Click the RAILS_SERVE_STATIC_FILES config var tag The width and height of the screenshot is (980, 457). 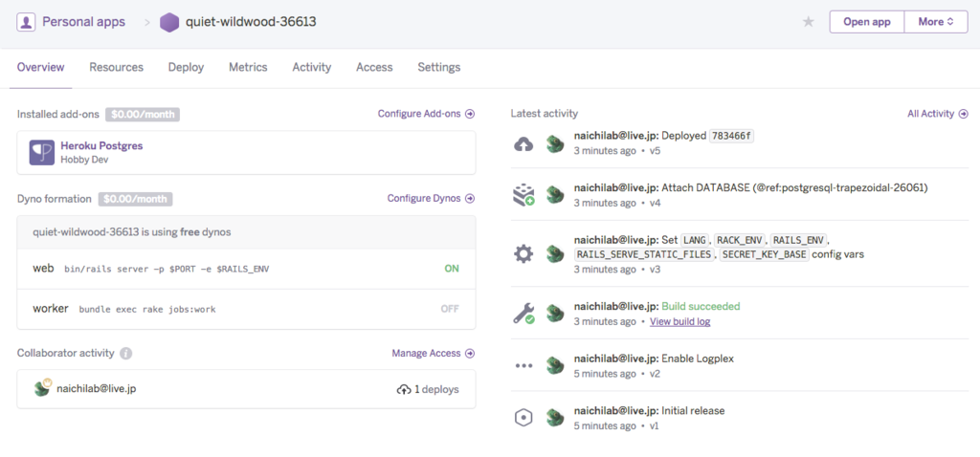(x=645, y=254)
